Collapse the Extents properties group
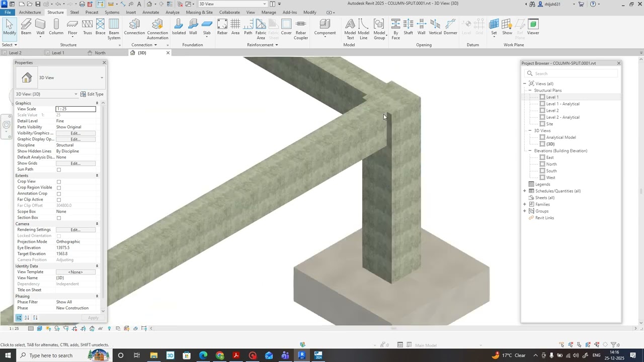Screen dimensions: 644x362 97,175
